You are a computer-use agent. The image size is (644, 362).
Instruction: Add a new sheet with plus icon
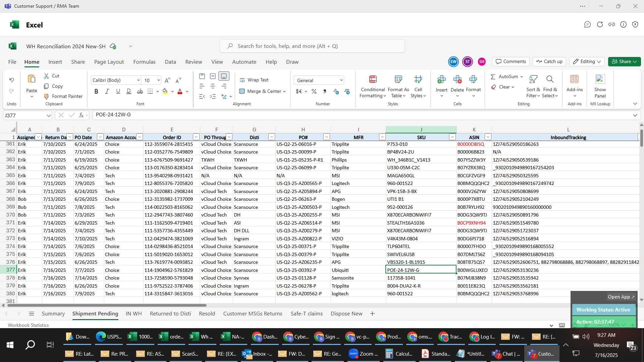(x=372, y=314)
